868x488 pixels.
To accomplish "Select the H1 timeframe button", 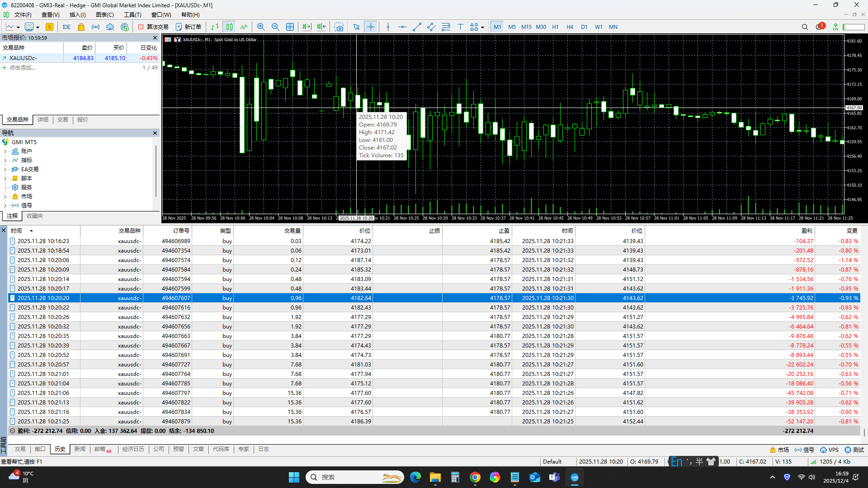I will 555,27.
